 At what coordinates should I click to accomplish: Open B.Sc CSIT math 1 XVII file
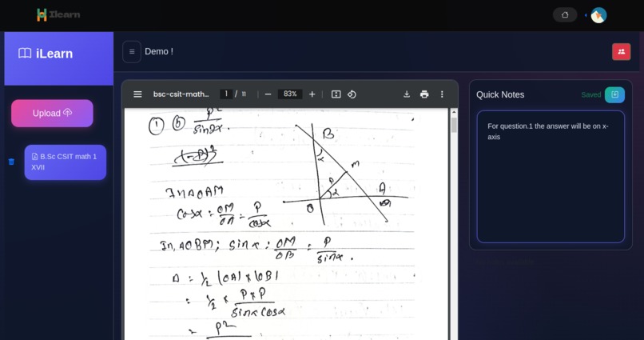[66, 162]
